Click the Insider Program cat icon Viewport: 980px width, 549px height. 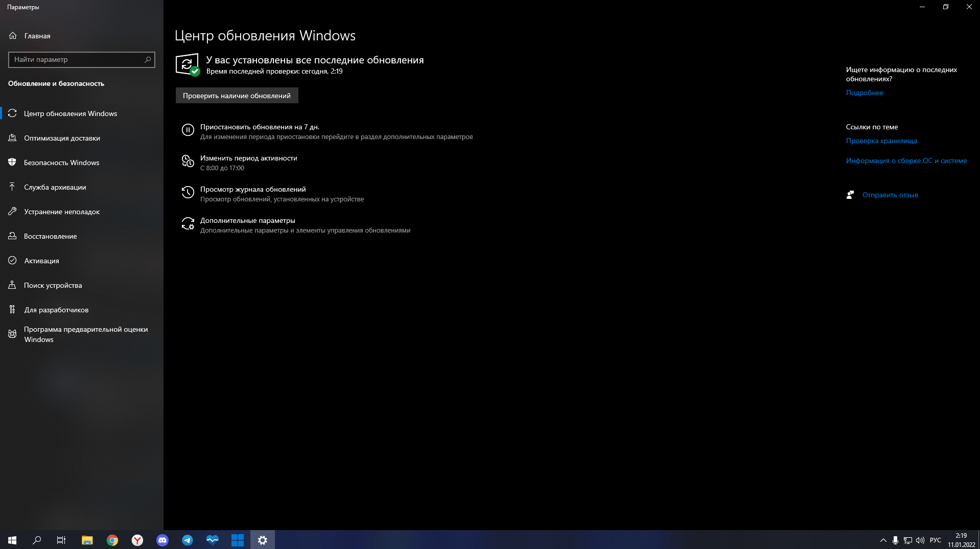click(13, 334)
